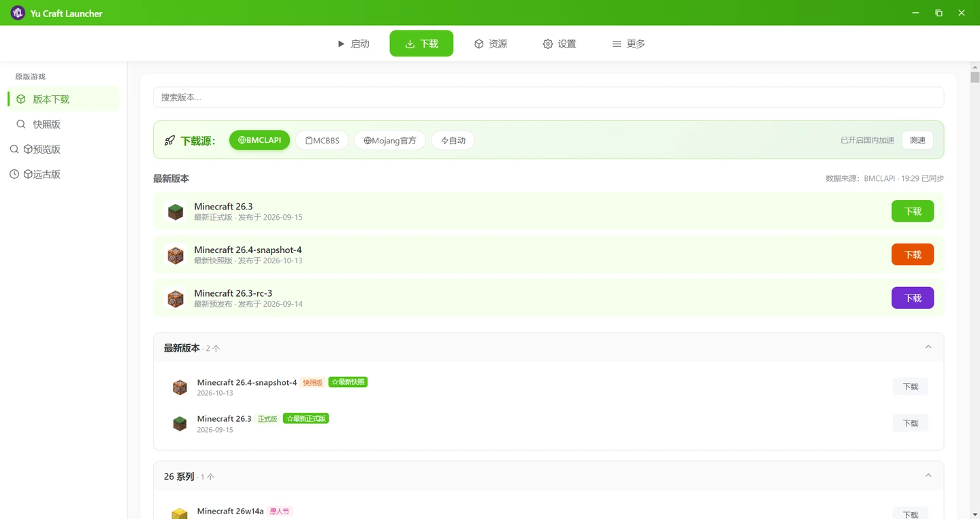
Task: Select 版本下载 in sidebar
Action: (x=63, y=99)
